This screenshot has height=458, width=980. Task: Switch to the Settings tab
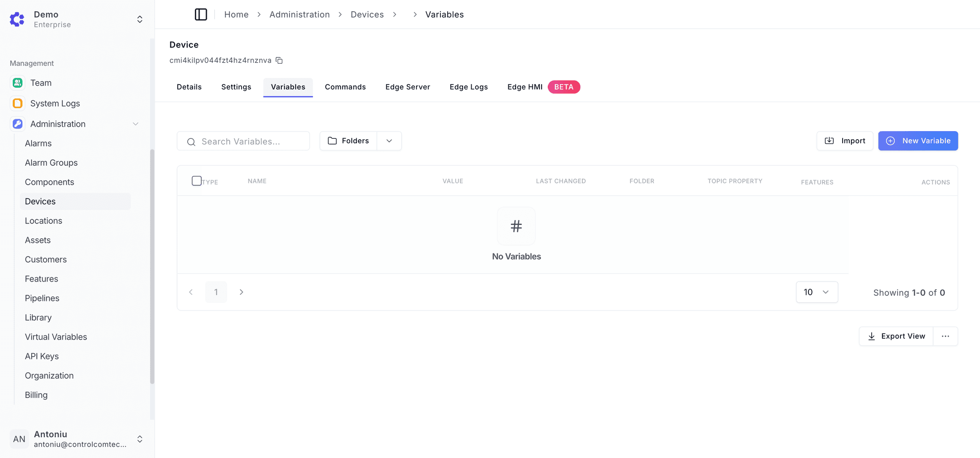click(236, 87)
